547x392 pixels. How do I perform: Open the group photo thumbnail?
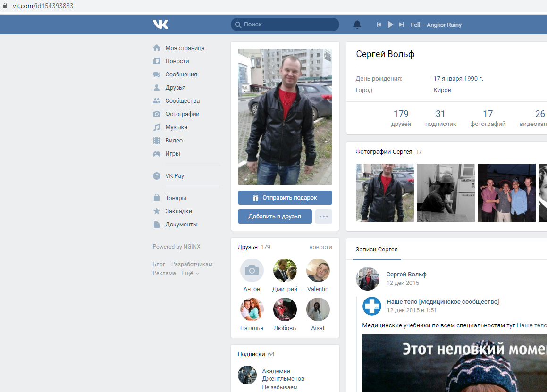coord(506,192)
